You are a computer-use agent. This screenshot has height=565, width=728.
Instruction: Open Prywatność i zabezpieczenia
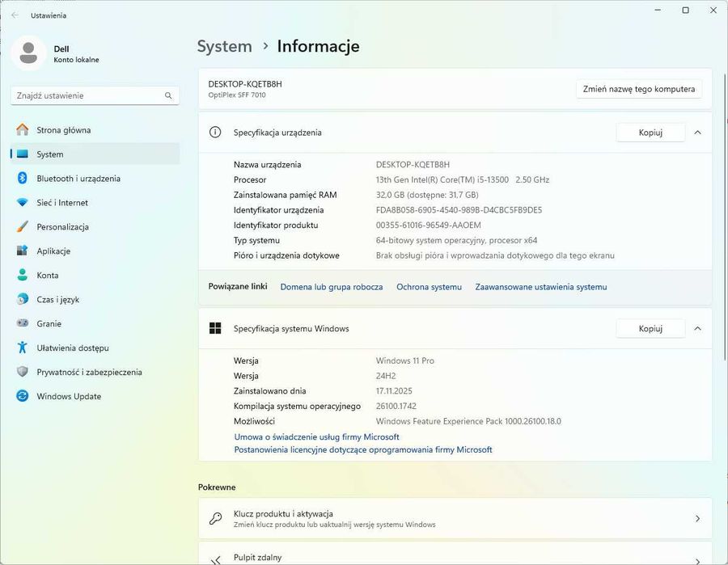(89, 373)
